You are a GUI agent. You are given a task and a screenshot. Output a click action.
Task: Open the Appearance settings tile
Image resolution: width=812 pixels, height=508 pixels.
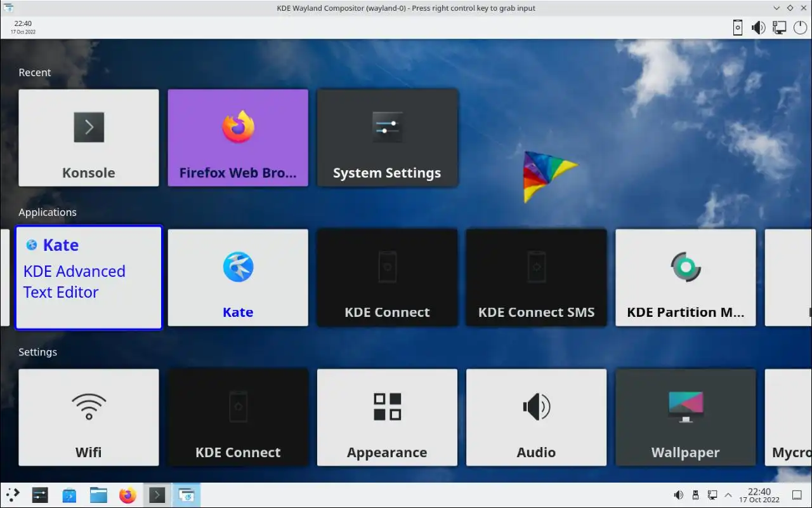coord(387,417)
